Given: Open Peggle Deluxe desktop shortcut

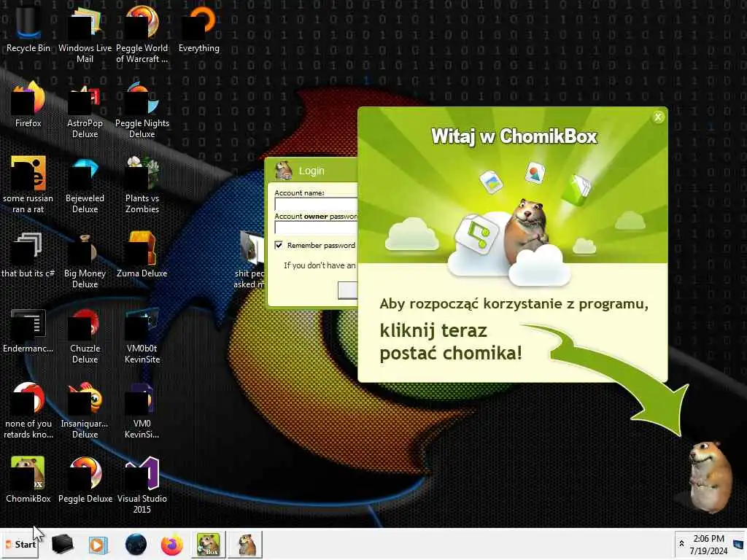Looking at the screenshot, I should 85,480.
